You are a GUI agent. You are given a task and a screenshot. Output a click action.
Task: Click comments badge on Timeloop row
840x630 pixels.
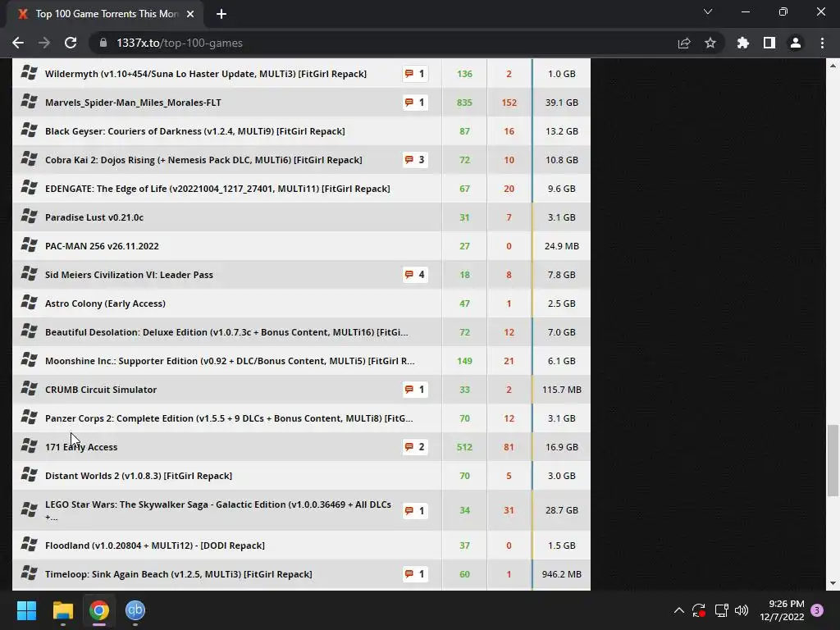415,574
